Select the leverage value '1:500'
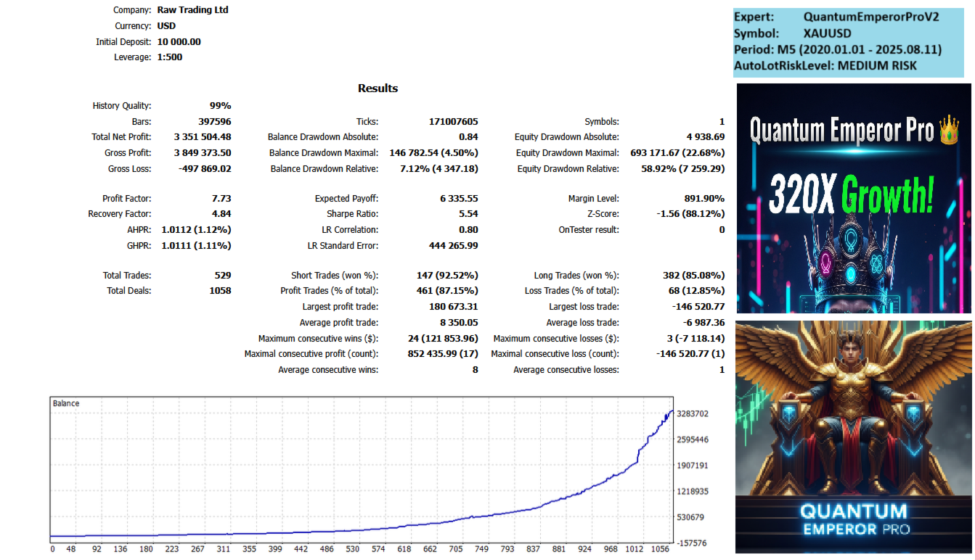This screenshot has height=560, width=975. tap(169, 57)
